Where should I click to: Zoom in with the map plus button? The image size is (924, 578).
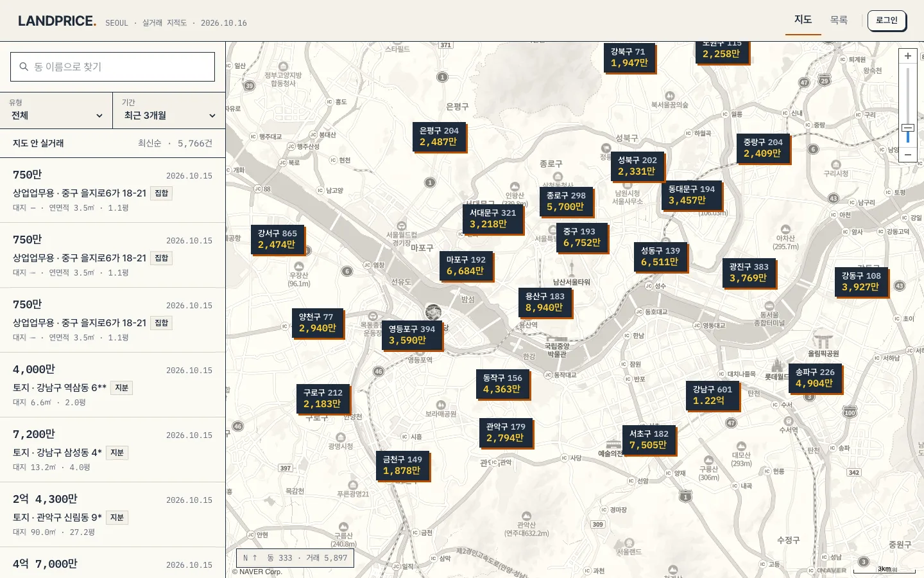point(907,56)
